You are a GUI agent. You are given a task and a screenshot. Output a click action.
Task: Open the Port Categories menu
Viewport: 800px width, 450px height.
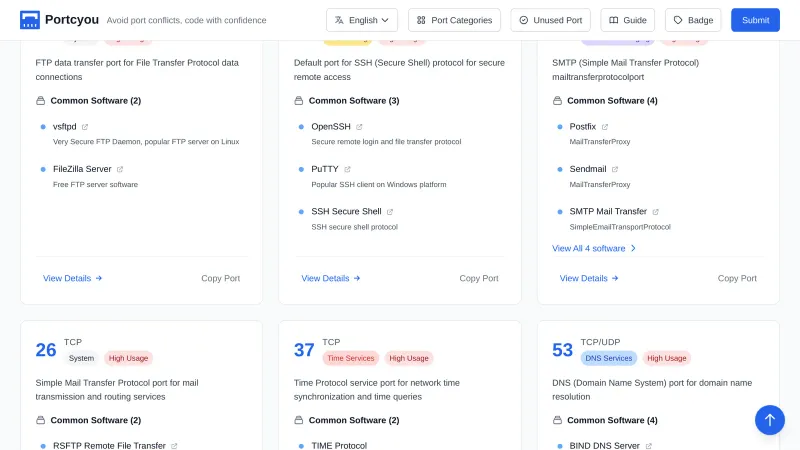pos(454,20)
